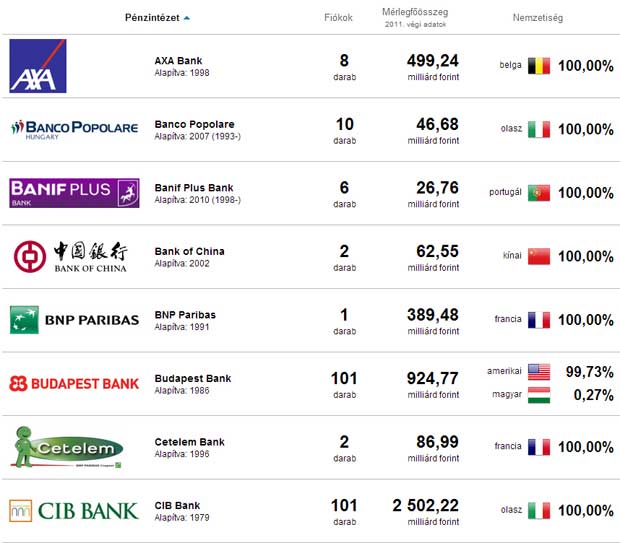
Task: Click the American flag for Budapest Bank
Action: tap(539, 372)
